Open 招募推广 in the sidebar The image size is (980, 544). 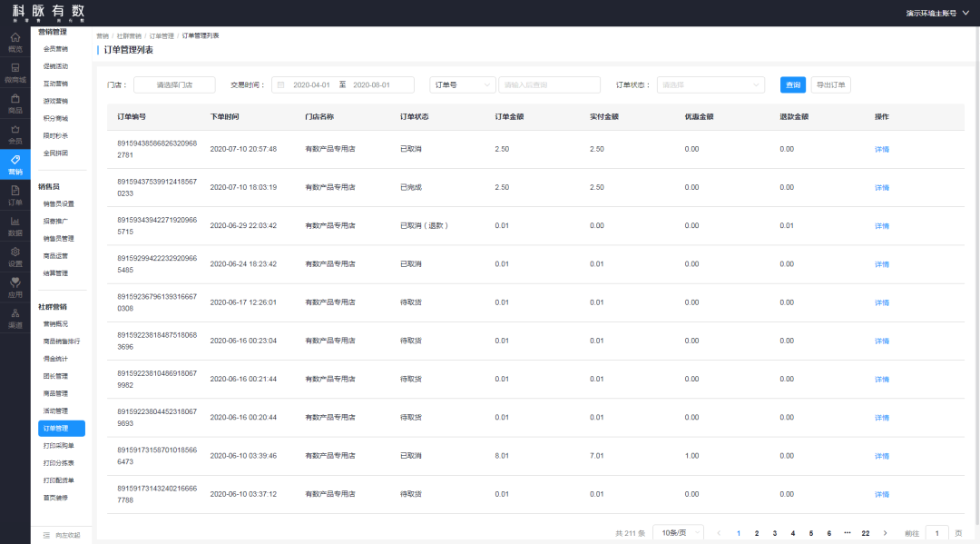55,222
